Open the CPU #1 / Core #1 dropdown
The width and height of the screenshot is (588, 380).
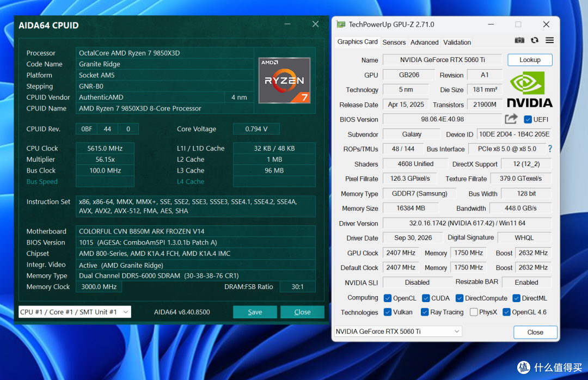75,312
